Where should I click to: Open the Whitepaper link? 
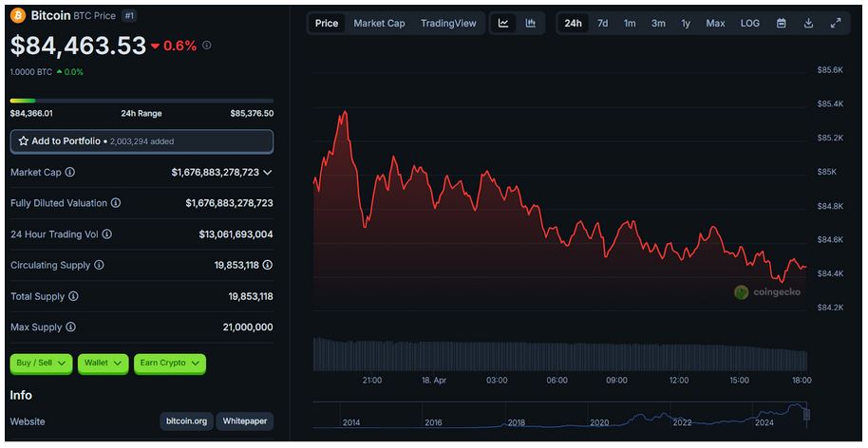click(245, 420)
